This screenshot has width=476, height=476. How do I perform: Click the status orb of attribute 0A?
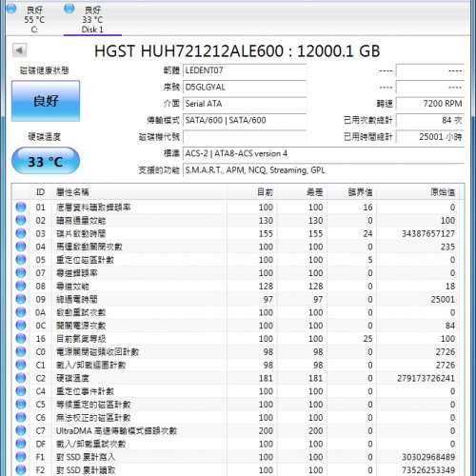click(21, 312)
